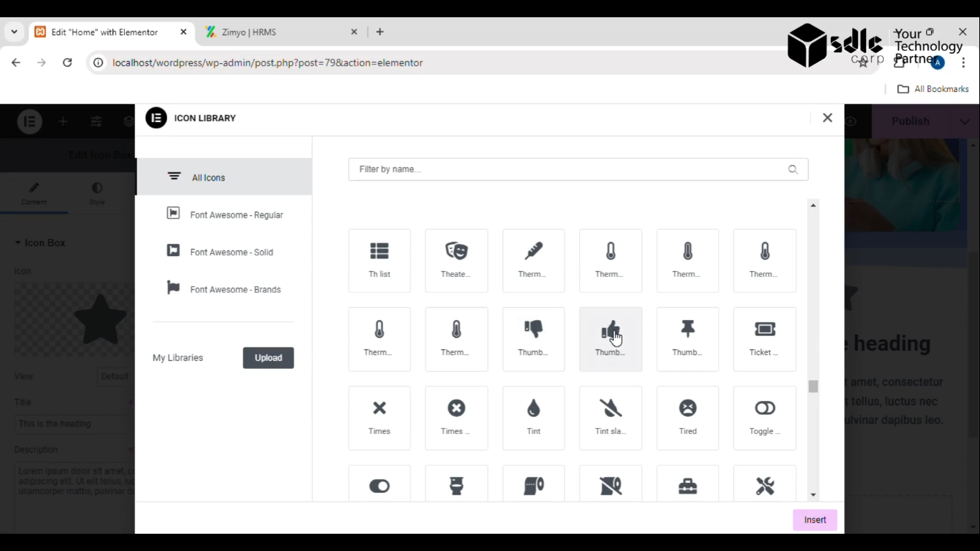This screenshot has height=551, width=980.
Task: Select the crossed-out toilet paper icon
Action: click(x=611, y=484)
